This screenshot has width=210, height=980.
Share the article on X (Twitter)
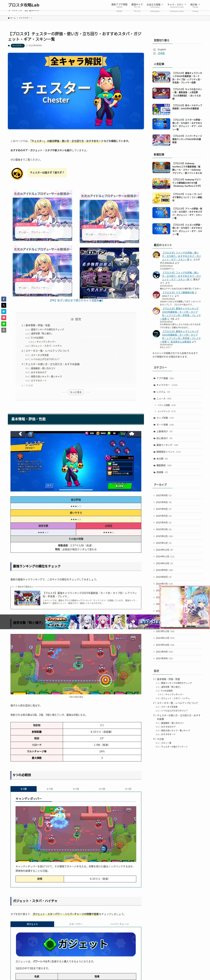point(4,305)
